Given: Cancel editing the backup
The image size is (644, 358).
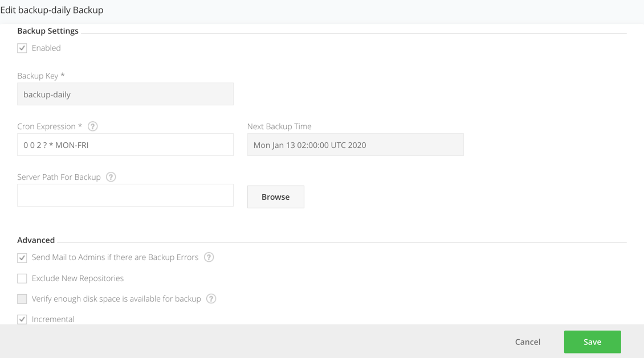Looking at the screenshot, I should tap(528, 342).
